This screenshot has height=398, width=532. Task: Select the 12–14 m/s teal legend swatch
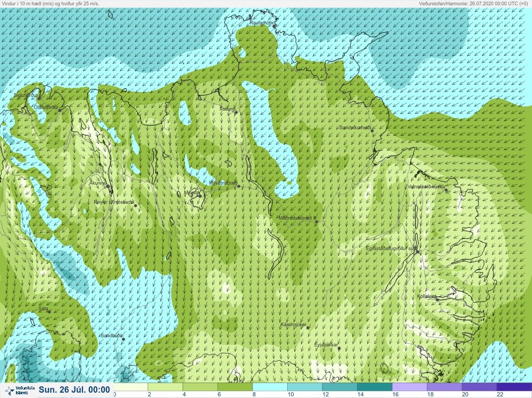click(340, 387)
